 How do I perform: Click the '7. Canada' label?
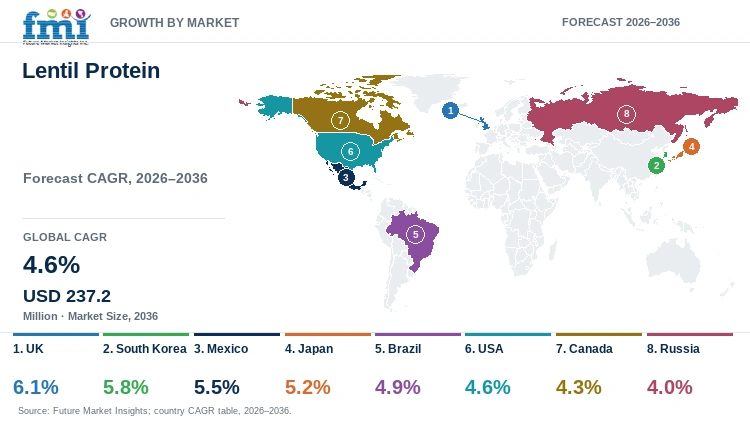pyautogui.click(x=584, y=349)
